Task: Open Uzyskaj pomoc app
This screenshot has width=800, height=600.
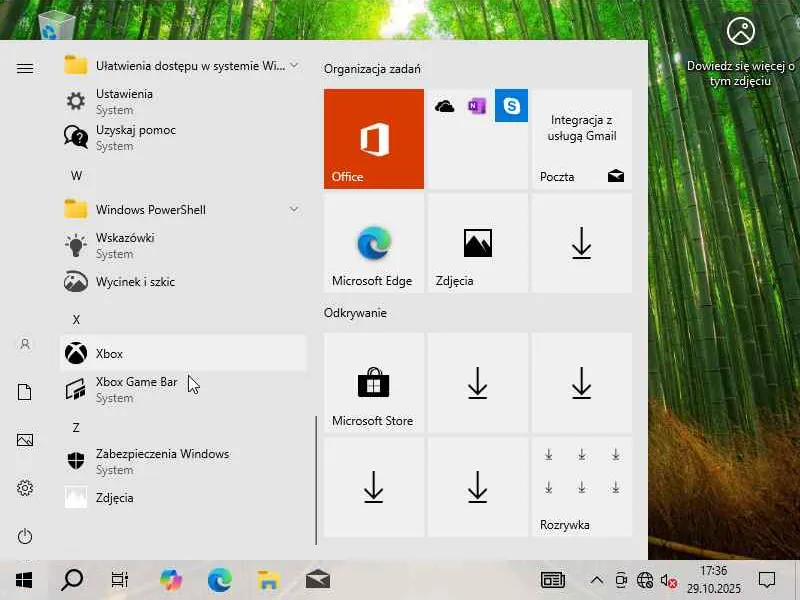Action: pos(183,137)
